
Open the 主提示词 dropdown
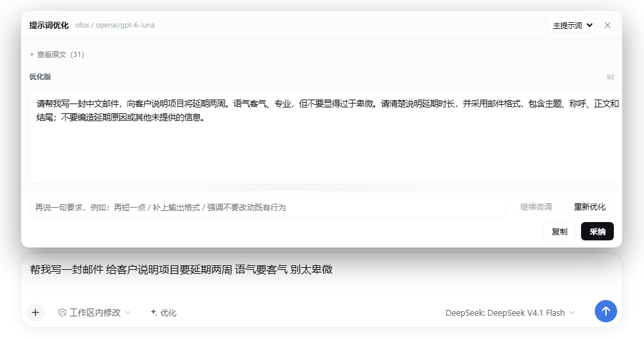pyautogui.click(x=571, y=26)
